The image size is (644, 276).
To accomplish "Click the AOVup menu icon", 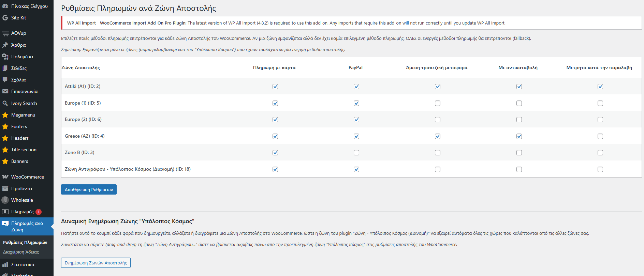I will click(x=5, y=33).
